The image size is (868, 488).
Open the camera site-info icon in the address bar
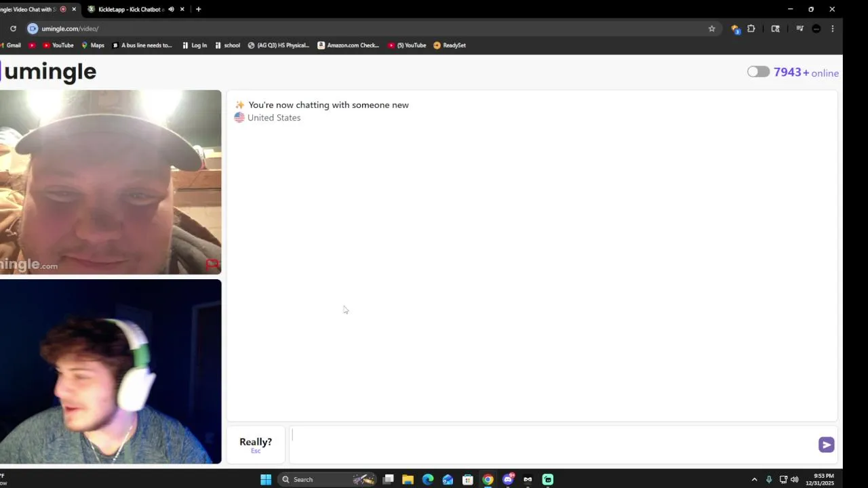point(33,28)
